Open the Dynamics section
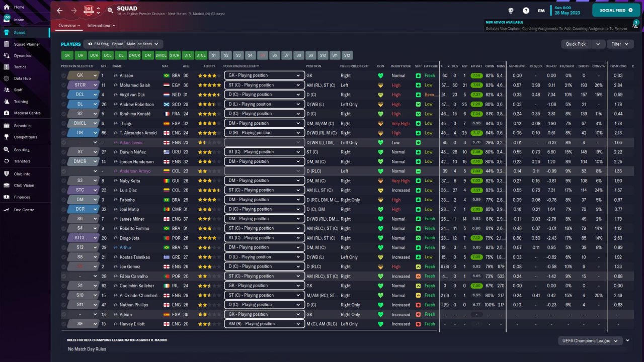Image resolution: width=644 pixels, height=362 pixels. coord(22,56)
